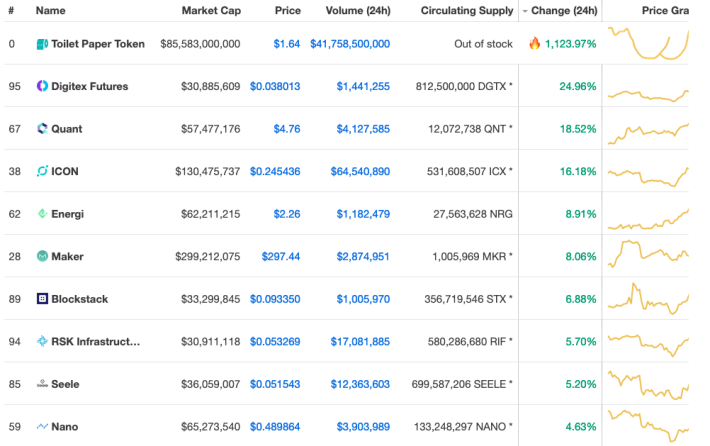Open Maker's $297.44 price link

click(x=281, y=256)
